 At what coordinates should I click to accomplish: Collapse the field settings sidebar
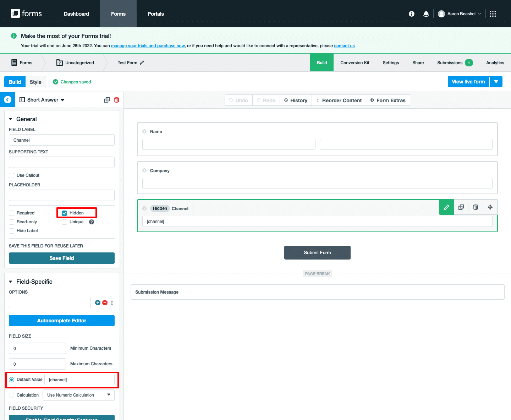[x=7, y=99]
